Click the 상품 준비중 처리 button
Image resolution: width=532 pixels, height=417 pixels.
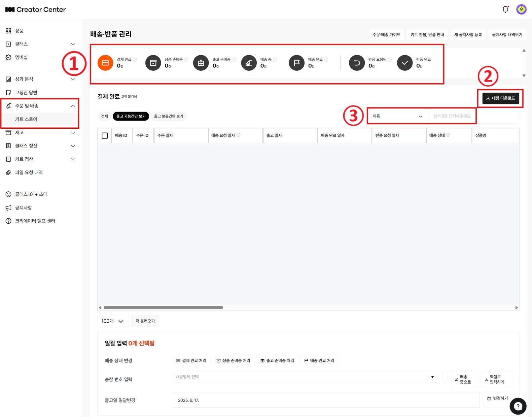coord(234,360)
